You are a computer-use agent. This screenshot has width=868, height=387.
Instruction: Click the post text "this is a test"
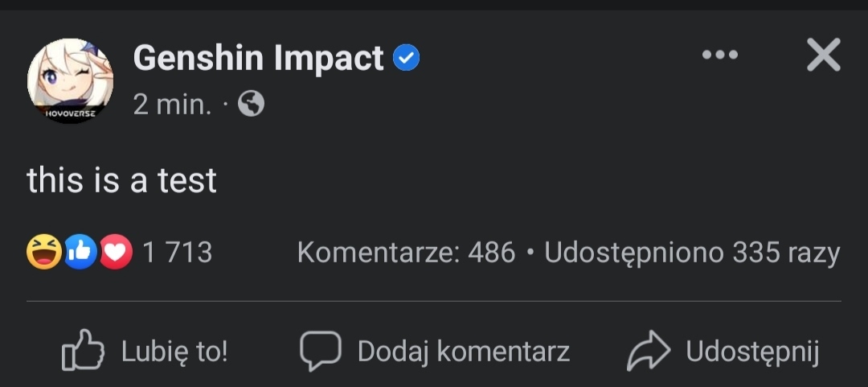point(122,180)
